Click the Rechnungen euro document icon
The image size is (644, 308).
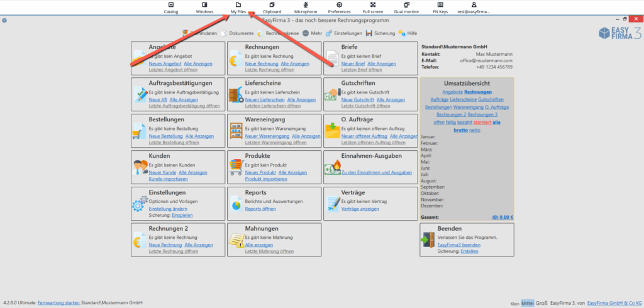[x=235, y=58]
